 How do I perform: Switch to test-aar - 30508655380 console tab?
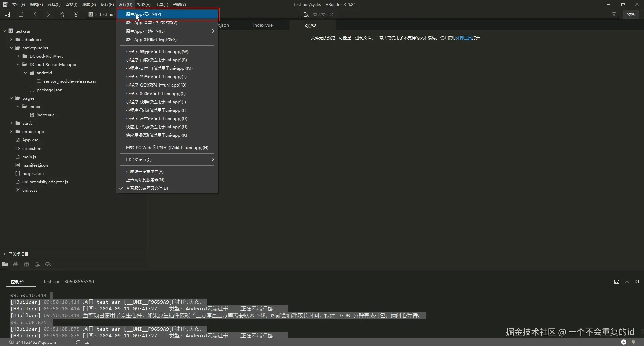pyautogui.click(x=70, y=282)
